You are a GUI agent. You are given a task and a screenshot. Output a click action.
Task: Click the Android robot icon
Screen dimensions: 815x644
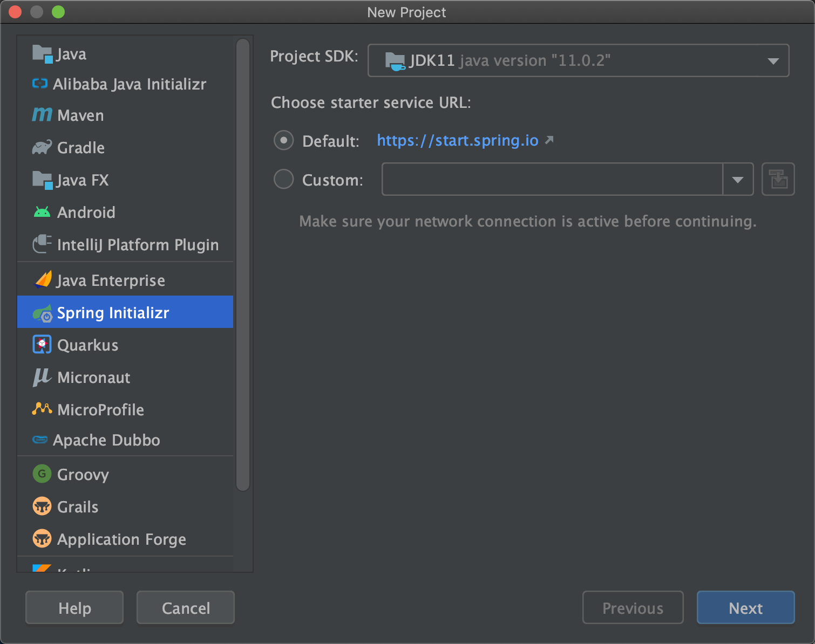pyautogui.click(x=42, y=212)
